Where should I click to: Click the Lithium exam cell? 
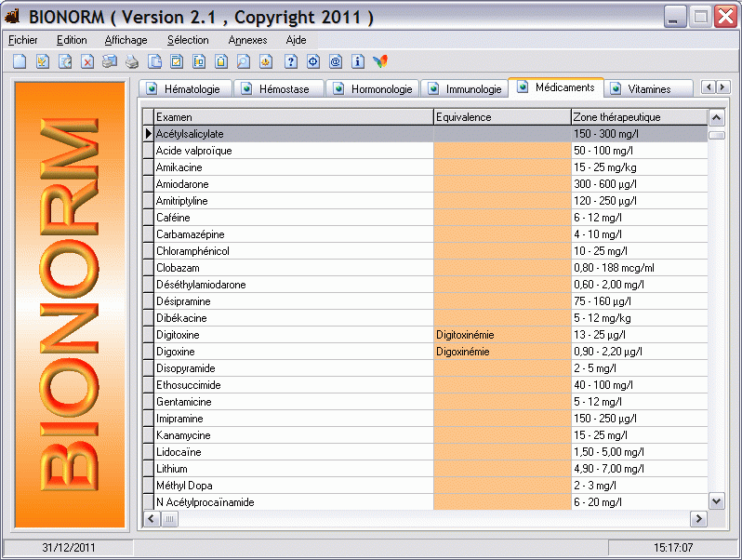tap(294, 469)
